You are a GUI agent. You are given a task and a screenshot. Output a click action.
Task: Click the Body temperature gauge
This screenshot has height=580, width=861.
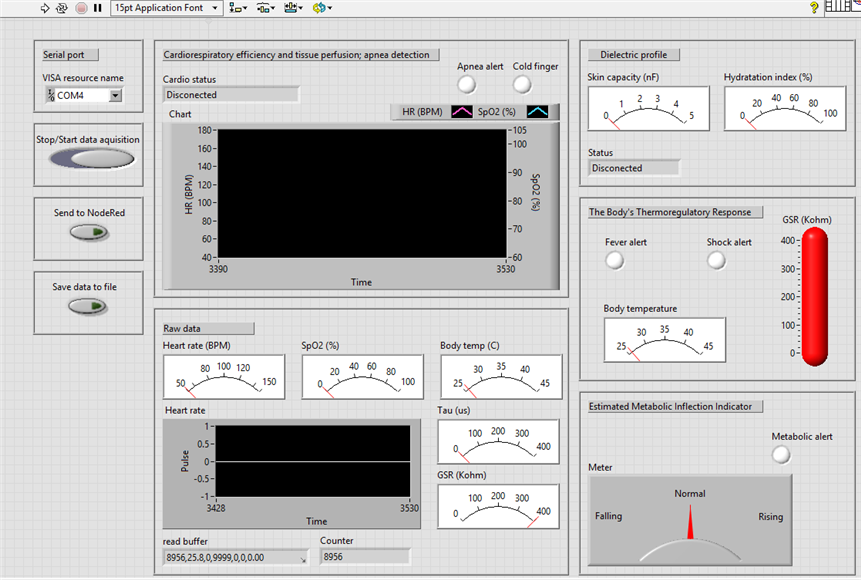pos(664,340)
